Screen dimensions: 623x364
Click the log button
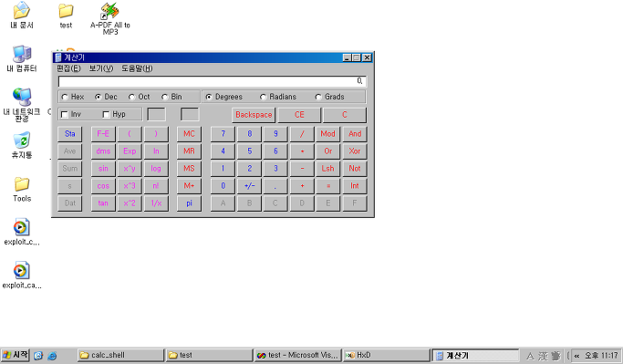pos(156,169)
